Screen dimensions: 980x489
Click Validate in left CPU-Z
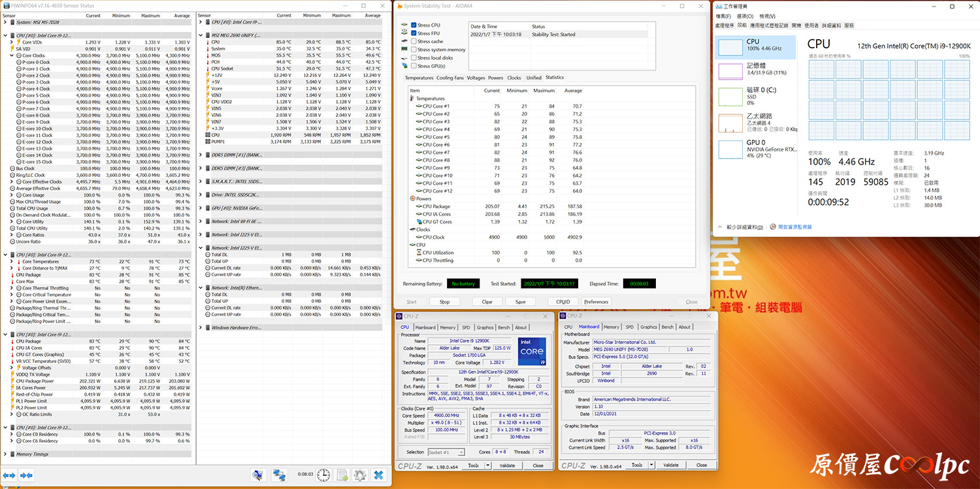click(508, 465)
